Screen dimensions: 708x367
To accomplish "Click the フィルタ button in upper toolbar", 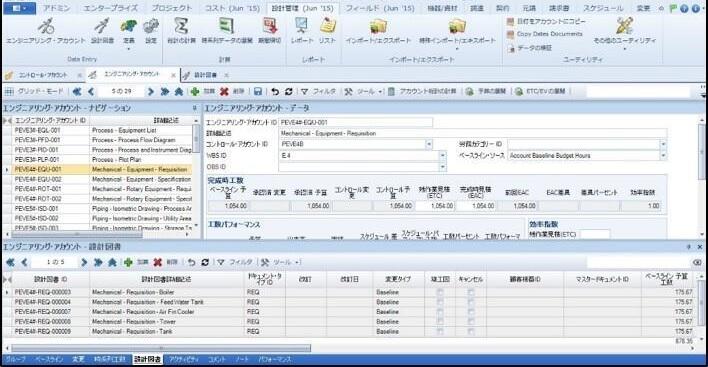I will [x=319, y=92].
